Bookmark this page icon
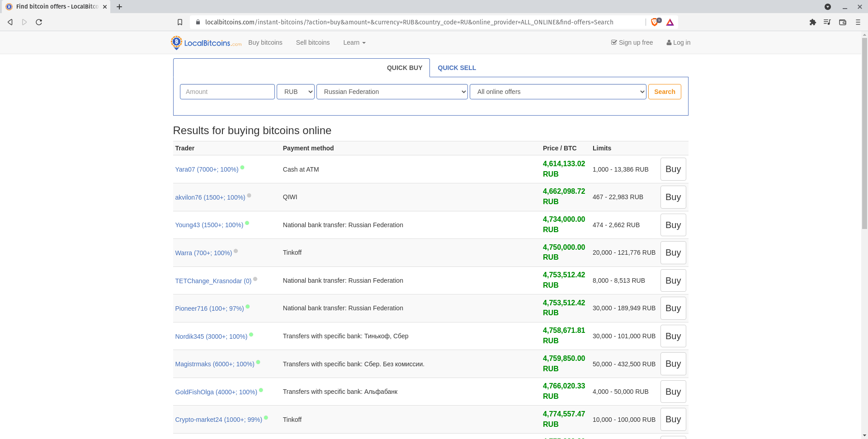This screenshot has height=439, width=868. click(180, 22)
